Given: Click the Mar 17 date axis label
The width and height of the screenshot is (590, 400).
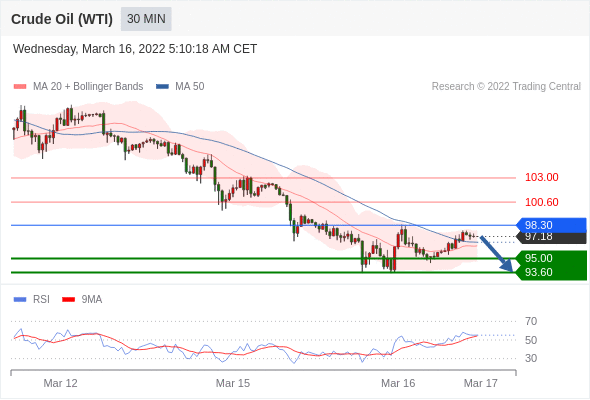Looking at the screenshot, I should click(481, 383).
